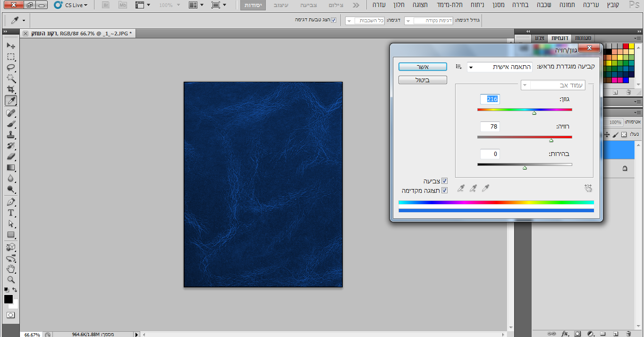
Task: Select the Lasso tool
Action: pyautogui.click(x=11, y=68)
